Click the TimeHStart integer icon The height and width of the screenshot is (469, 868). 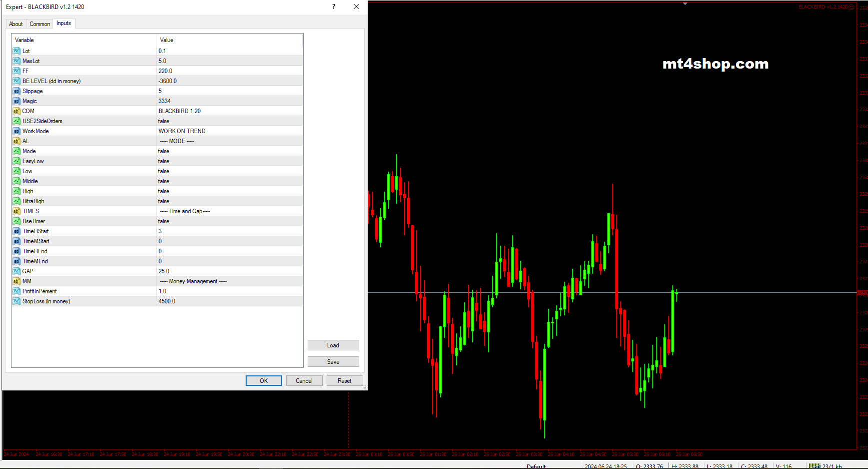tap(17, 231)
